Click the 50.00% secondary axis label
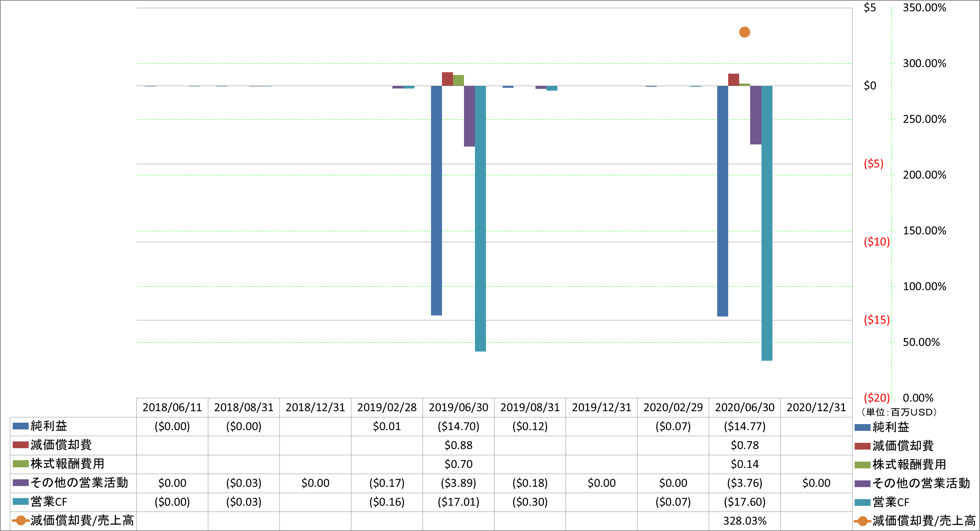Screen dimensions: 980x531 pyautogui.click(x=921, y=342)
